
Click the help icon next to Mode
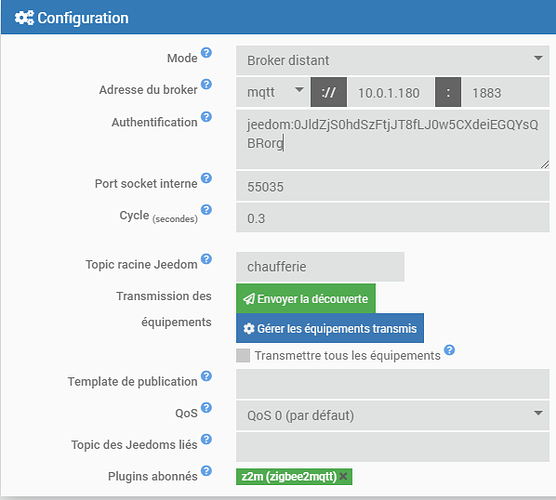[206, 53]
